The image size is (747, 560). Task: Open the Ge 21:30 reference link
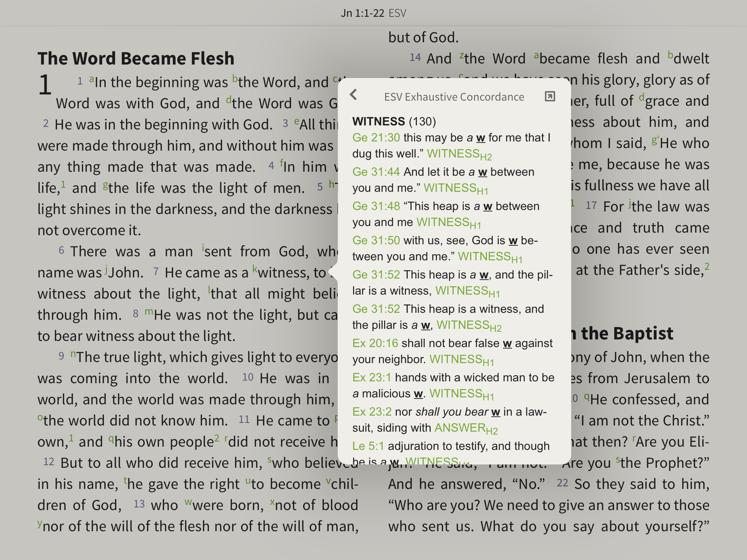coord(376,137)
